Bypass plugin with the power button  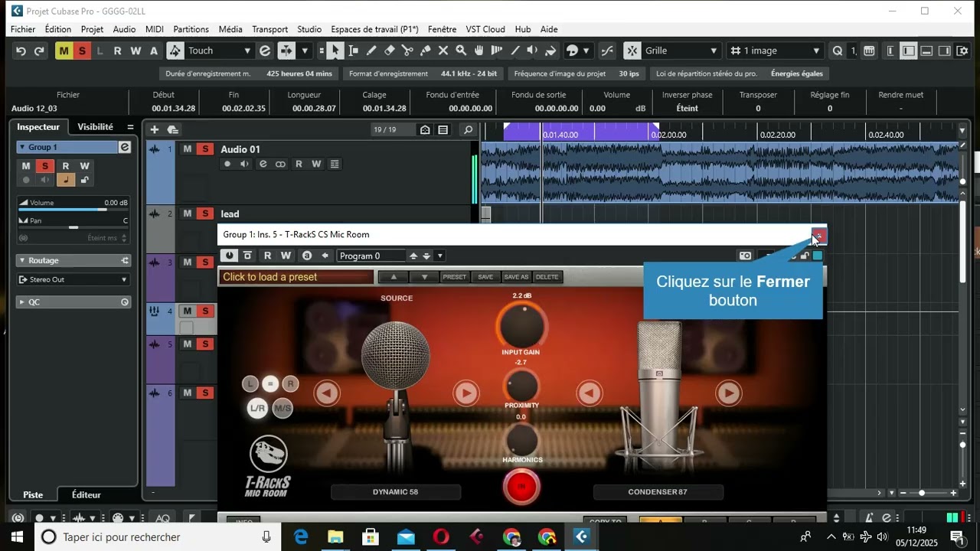[229, 256]
